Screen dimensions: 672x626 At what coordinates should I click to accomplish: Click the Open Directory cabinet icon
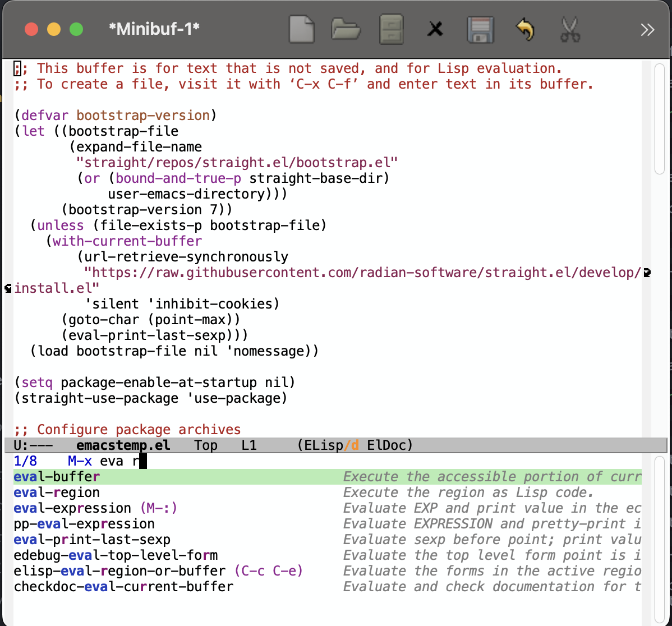pyautogui.click(x=392, y=29)
